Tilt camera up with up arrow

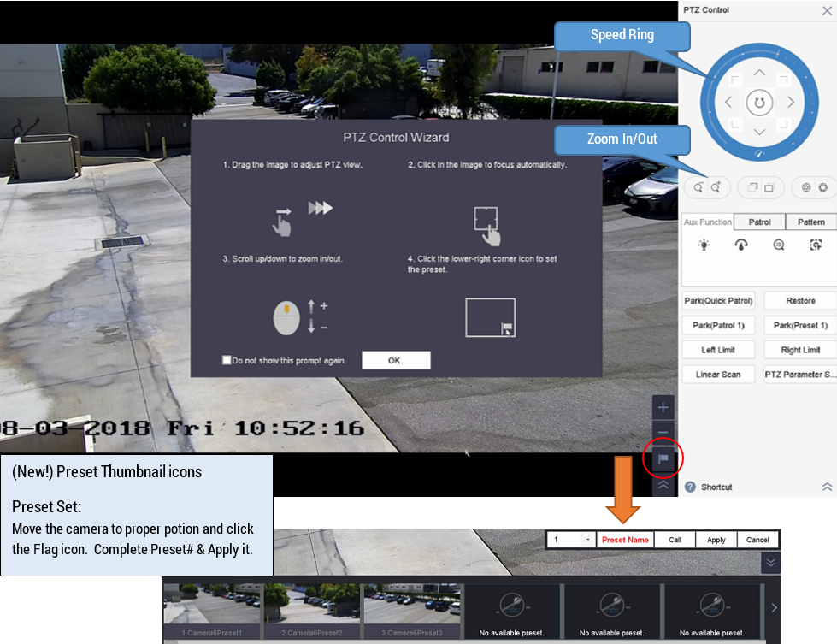coord(759,73)
